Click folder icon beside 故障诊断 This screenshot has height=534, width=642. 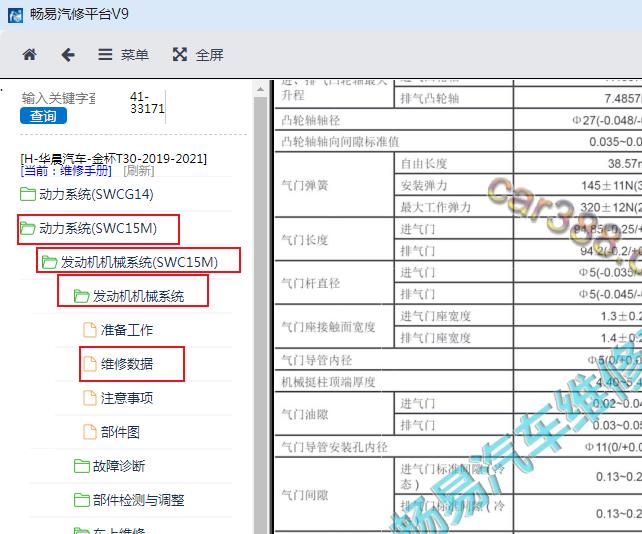tap(81, 466)
